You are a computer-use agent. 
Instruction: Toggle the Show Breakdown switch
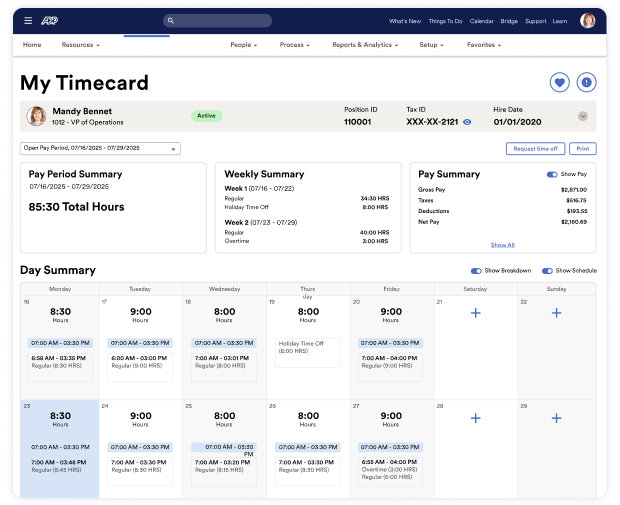coord(476,271)
